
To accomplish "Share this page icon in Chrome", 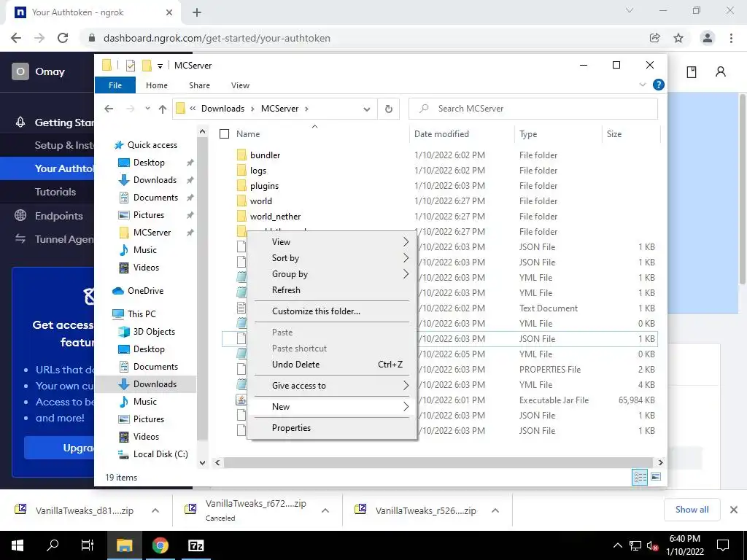I will click(x=655, y=38).
